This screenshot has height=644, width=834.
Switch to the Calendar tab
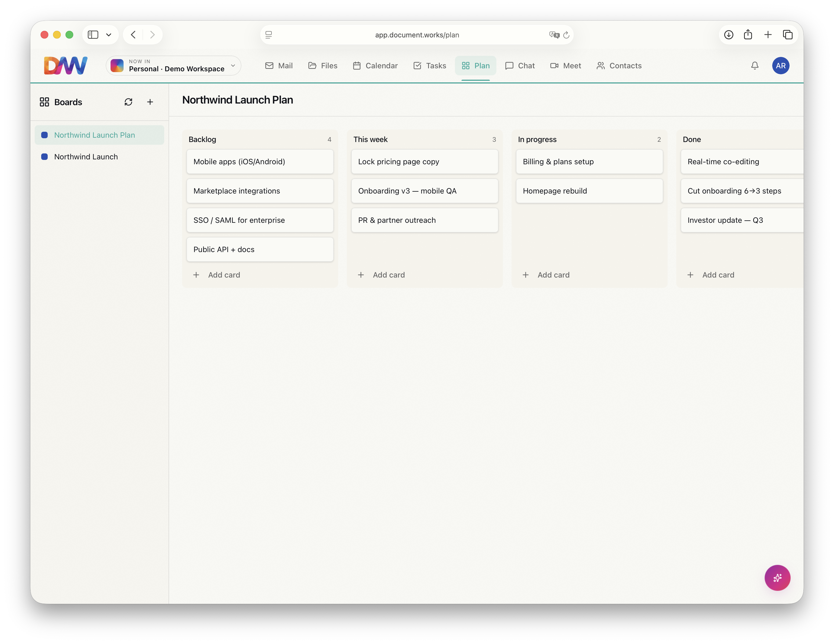(375, 66)
